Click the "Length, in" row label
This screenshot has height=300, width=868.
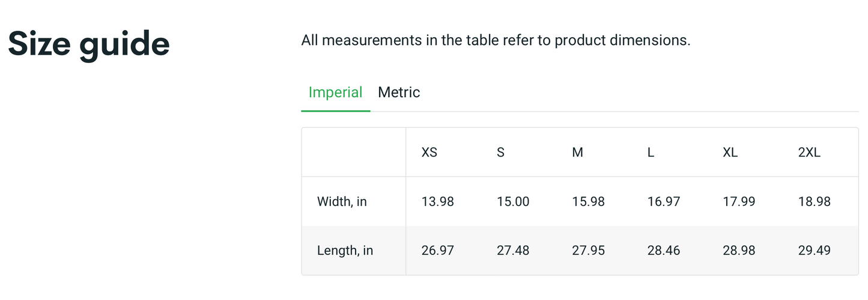pyautogui.click(x=345, y=250)
